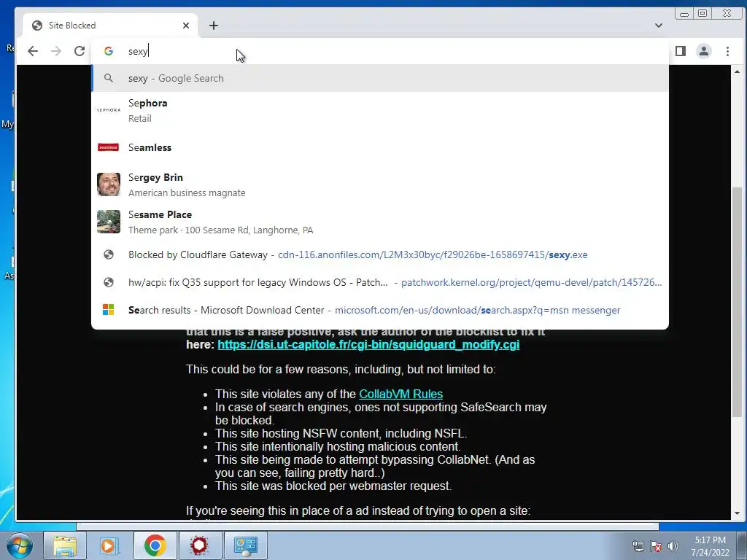The height and width of the screenshot is (560, 747).
Task: Click the vertical scrollbar thumb
Action: coord(737,303)
